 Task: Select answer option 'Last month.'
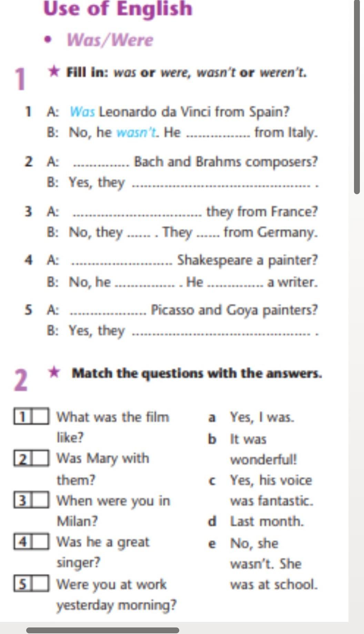[267, 521]
